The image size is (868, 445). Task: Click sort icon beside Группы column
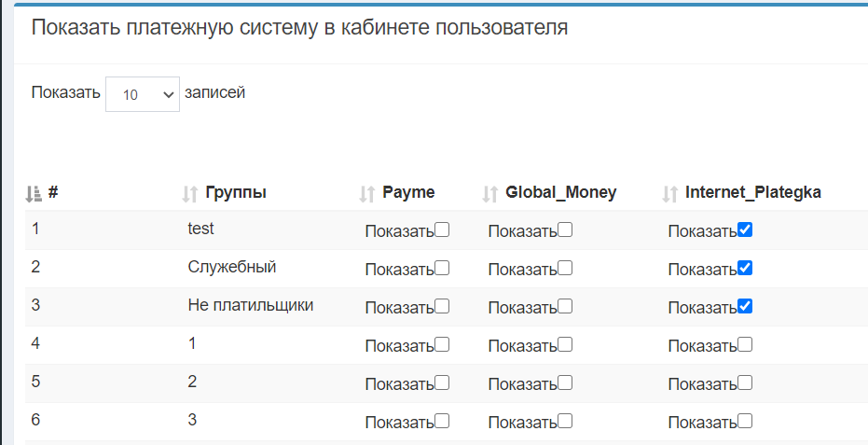tap(190, 193)
